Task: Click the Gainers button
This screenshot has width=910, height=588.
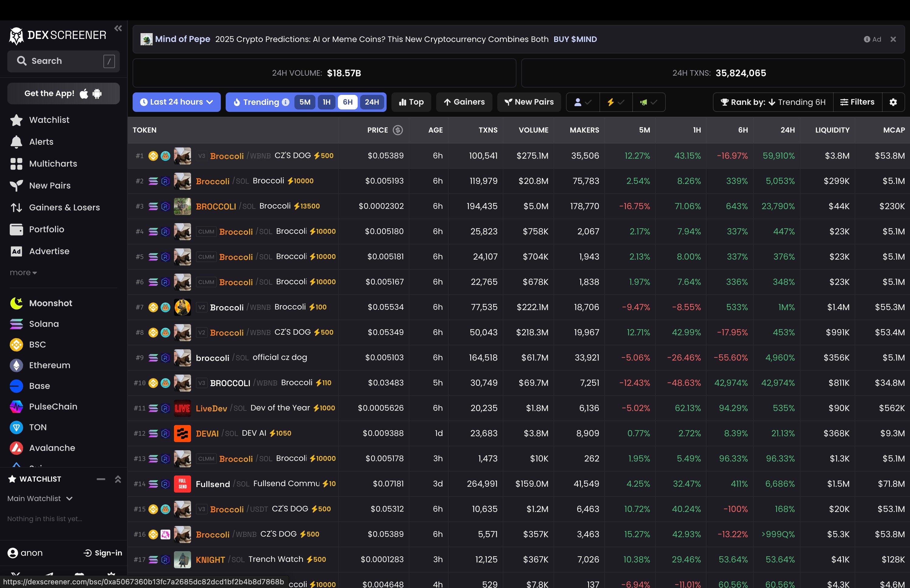Action: click(x=464, y=102)
